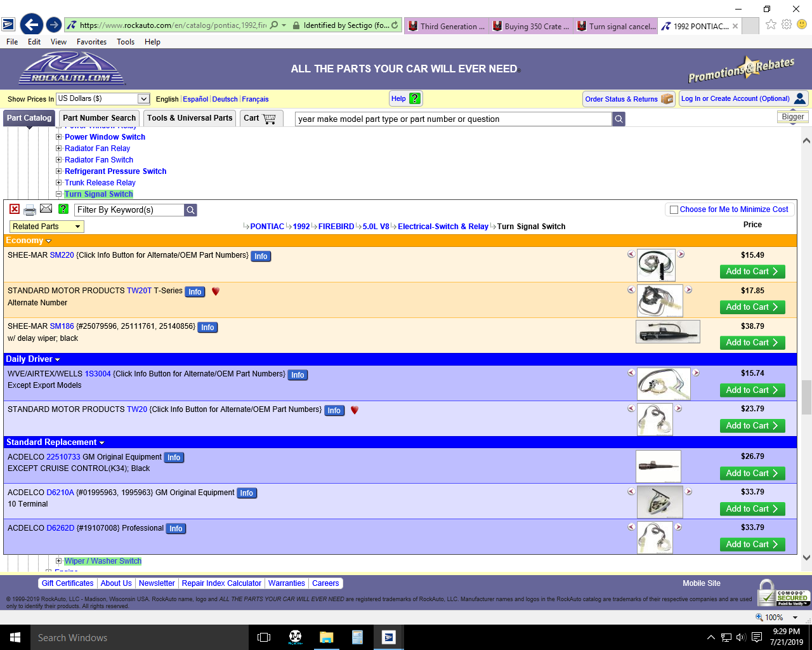This screenshot has height=650, width=812.
Task: Click the green question mark help icon beside envelope
Action: pyautogui.click(x=63, y=209)
